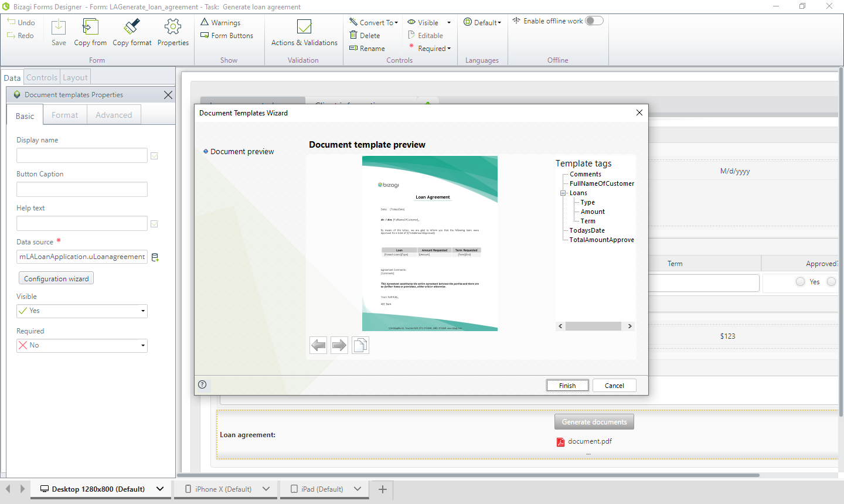Click the copy document icon in preview
This screenshot has height=504, width=844.
click(360, 345)
